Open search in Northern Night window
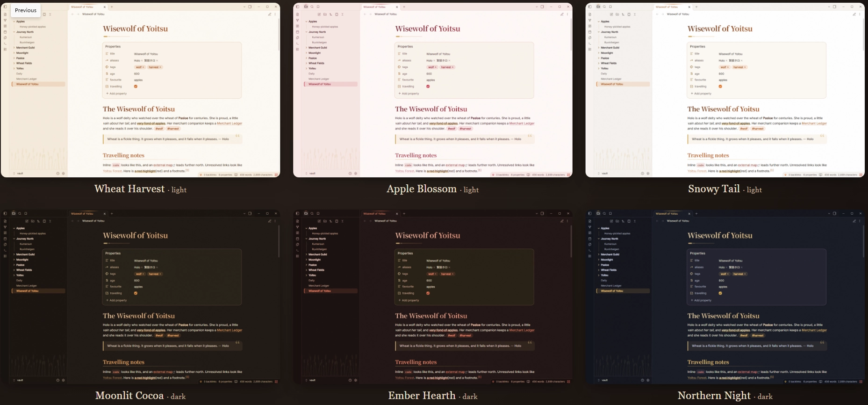The width and height of the screenshot is (868, 405). (604, 214)
